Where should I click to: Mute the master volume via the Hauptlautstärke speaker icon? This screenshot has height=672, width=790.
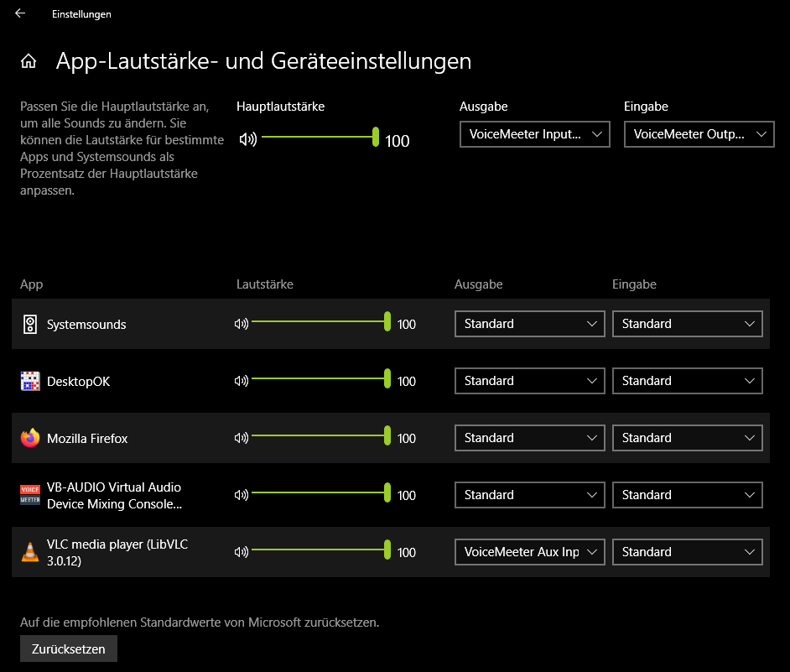point(248,139)
